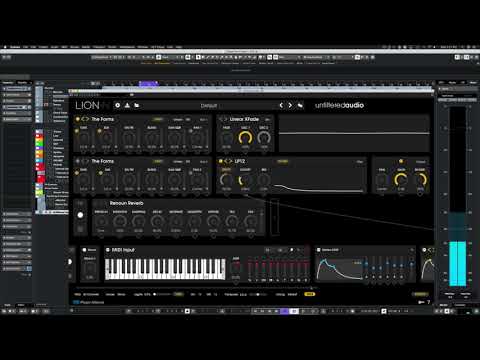480x360 pixels.
Task: Click the arrows icon beside LP12 title
Action: [228, 161]
